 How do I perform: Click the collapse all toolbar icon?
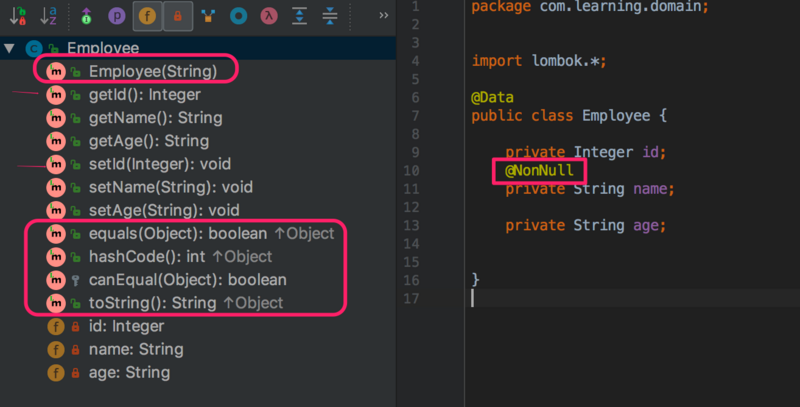(330, 16)
